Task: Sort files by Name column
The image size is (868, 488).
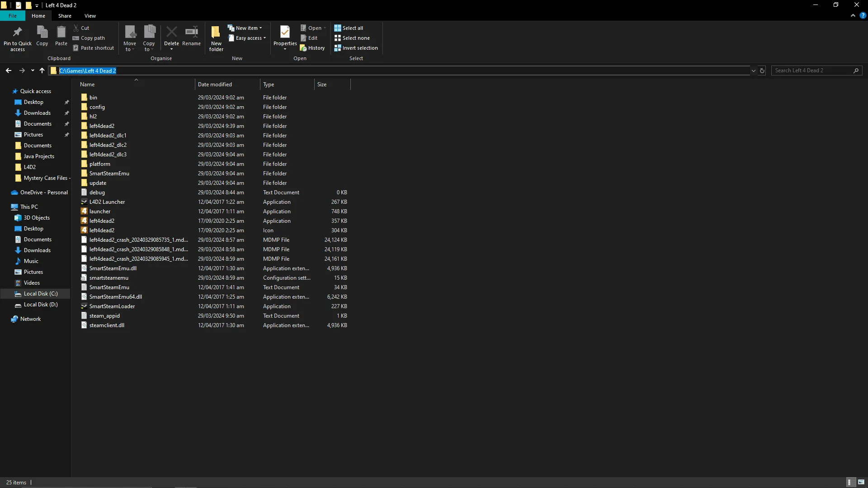Action: point(136,84)
